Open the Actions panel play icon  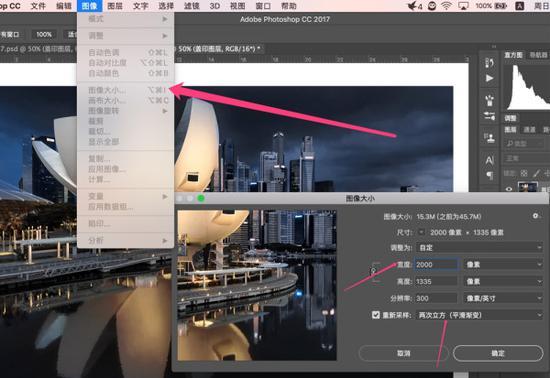(x=489, y=78)
